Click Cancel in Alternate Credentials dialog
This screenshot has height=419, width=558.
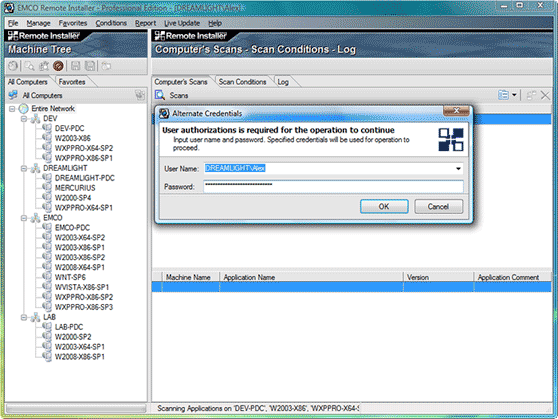coord(438,206)
